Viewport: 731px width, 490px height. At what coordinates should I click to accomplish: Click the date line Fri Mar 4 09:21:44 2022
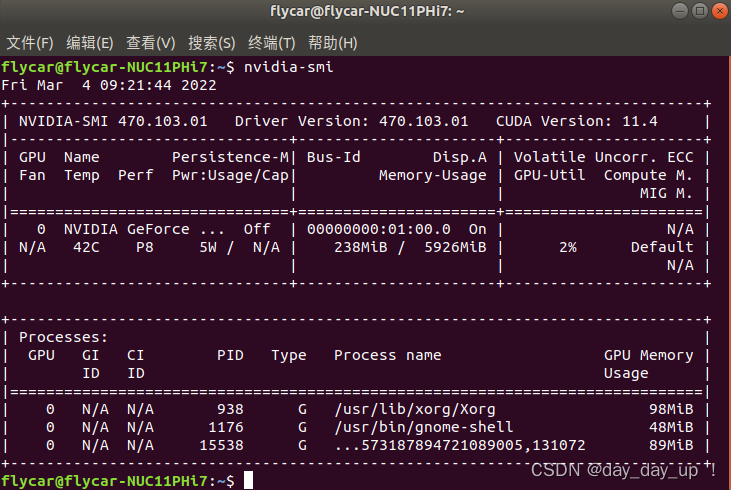coord(109,85)
